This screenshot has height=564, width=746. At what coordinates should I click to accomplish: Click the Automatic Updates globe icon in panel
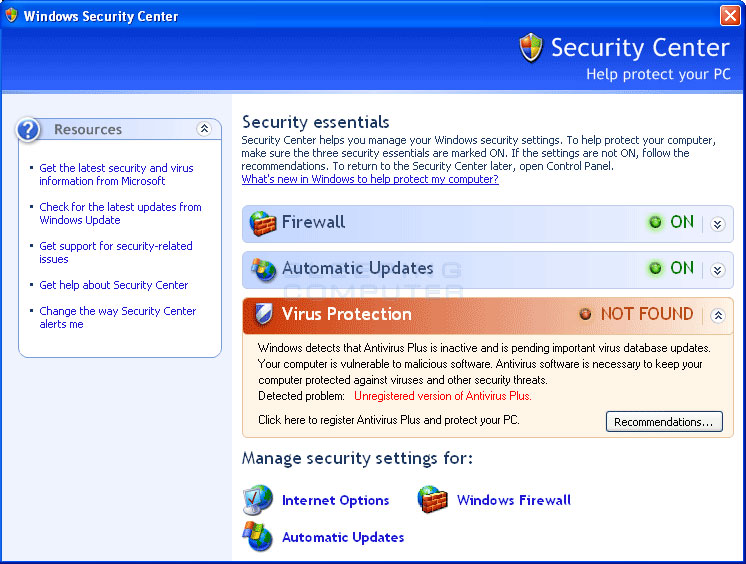click(x=263, y=269)
